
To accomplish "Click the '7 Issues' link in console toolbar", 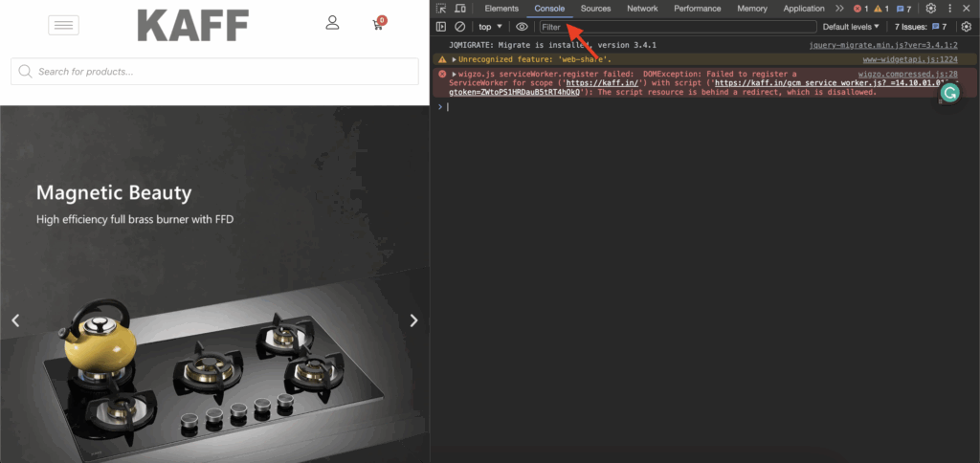I will click(920, 26).
